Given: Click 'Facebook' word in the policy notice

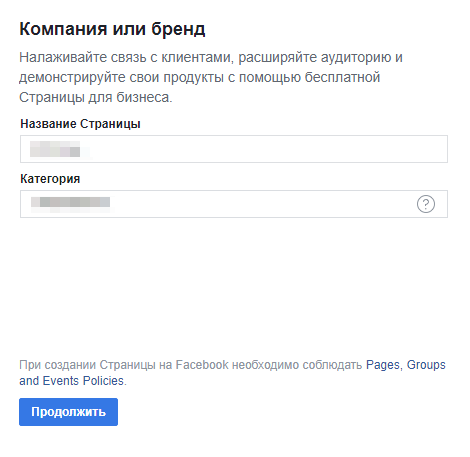Looking at the screenshot, I should (202, 365).
